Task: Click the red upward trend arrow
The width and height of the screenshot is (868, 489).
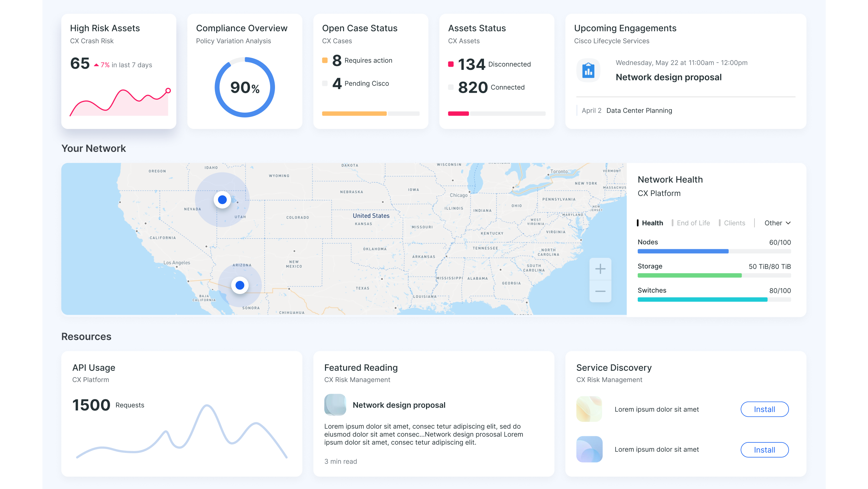Action: 96,65
